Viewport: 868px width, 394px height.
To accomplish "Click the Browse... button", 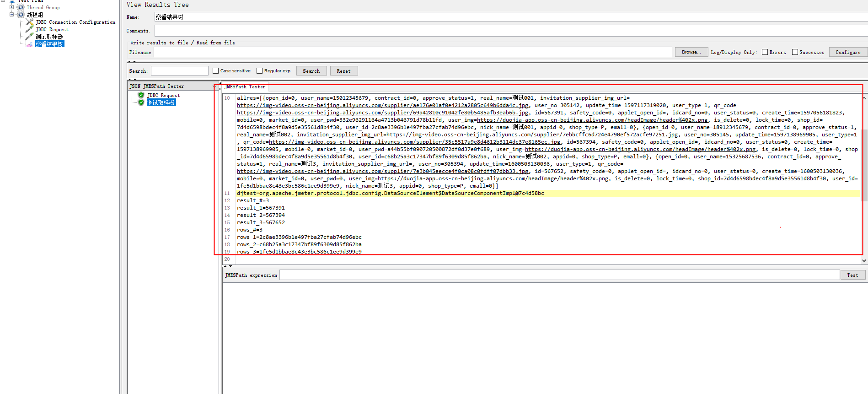I will click(691, 52).
